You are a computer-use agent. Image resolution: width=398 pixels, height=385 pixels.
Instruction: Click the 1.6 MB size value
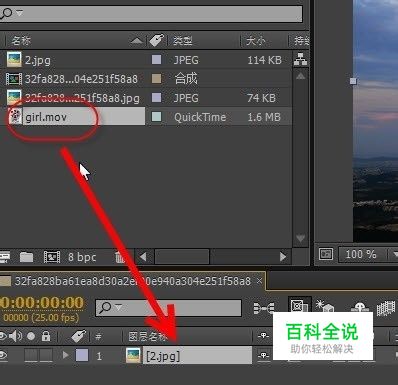[x=264, y=117]
